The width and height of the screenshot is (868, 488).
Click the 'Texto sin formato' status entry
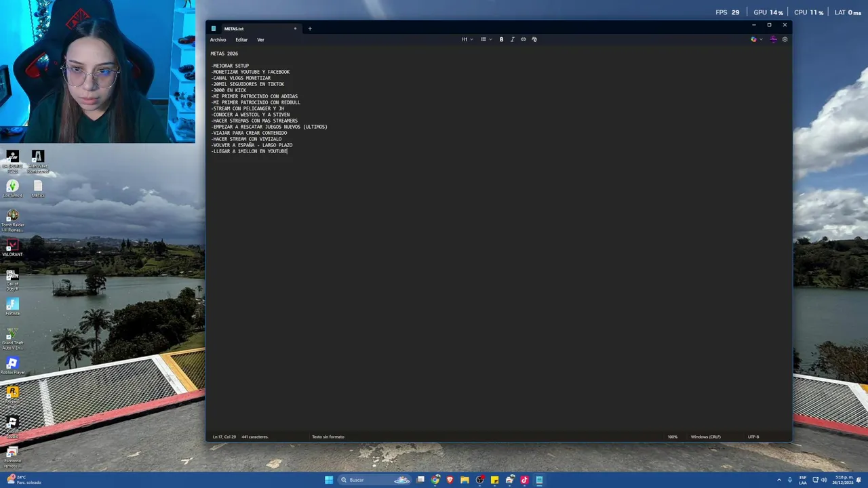tap(328, 436)
